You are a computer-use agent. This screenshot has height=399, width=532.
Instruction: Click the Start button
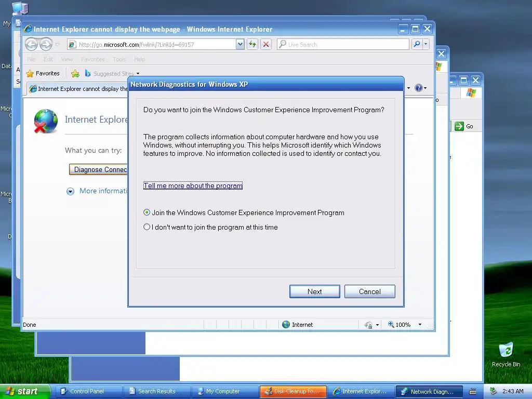[24, 391]
